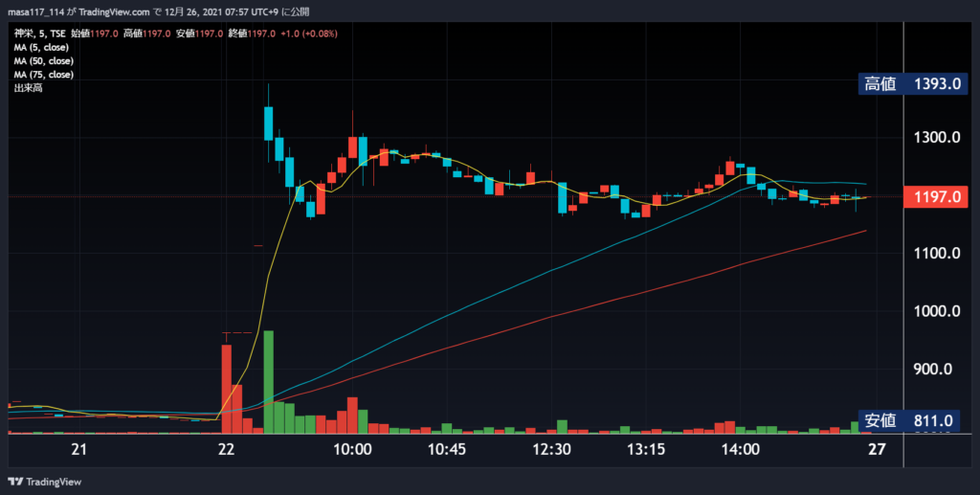Click the tallest red volume bar
Viewport: 980px width, 495px height.
point(226,389)
